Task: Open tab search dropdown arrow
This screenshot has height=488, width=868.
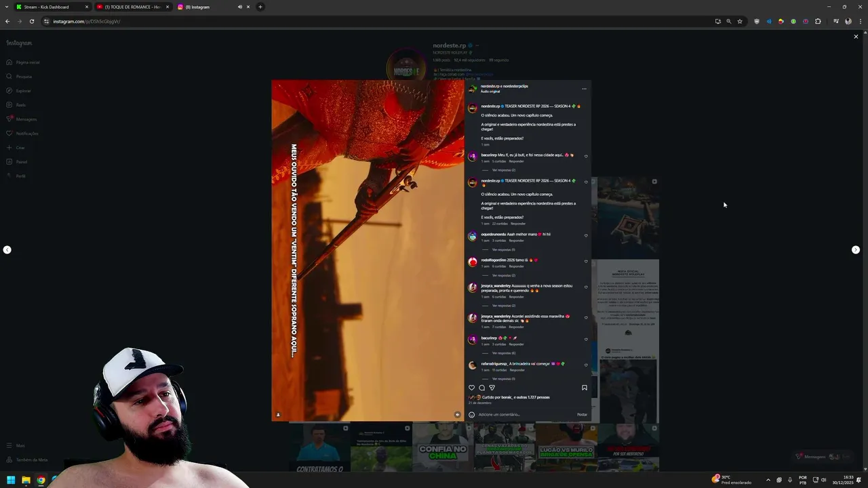Action: point(7,7)
